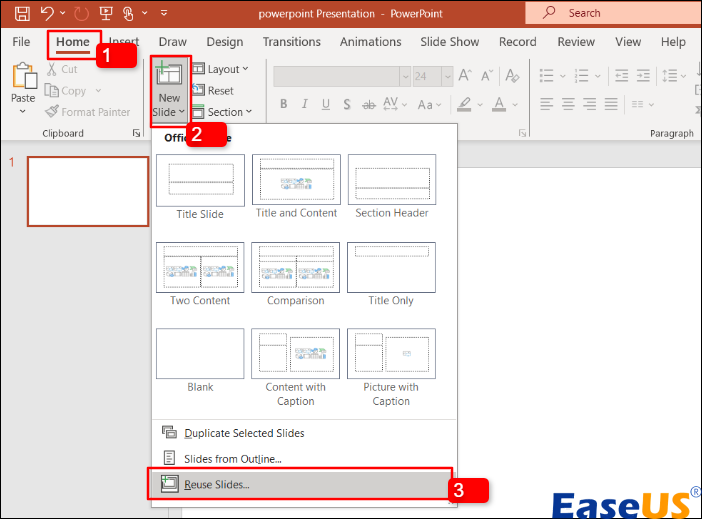Image resolution: width=702 pixels, height=519 pixels.
Task: Select the Two Content layout thumbnail
Action: (x=200, y=266)
